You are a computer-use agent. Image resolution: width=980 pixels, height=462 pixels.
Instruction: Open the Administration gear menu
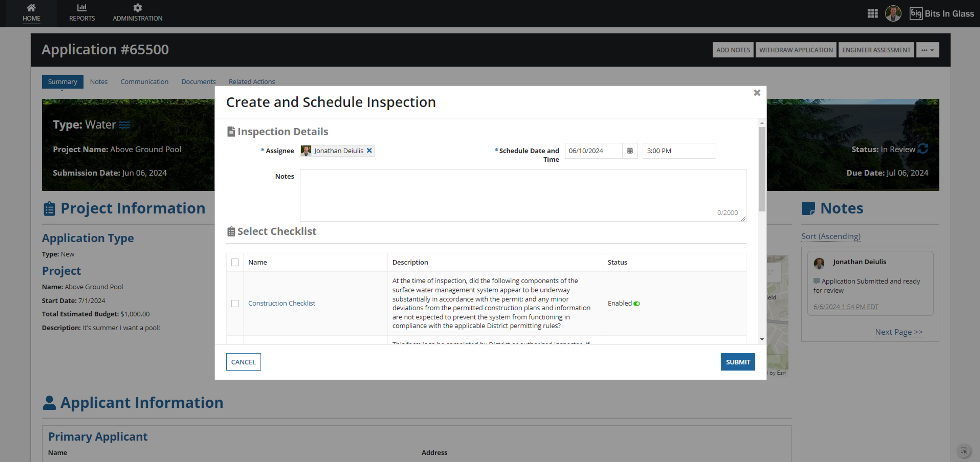pos(137,13)
